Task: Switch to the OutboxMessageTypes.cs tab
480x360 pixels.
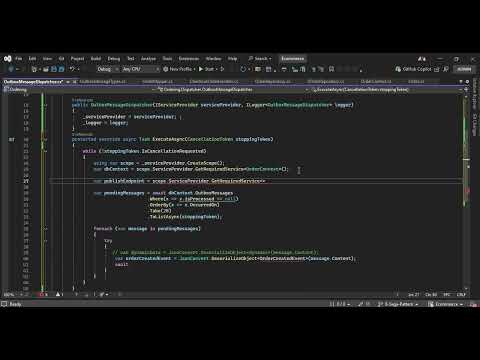Action: 103,82
